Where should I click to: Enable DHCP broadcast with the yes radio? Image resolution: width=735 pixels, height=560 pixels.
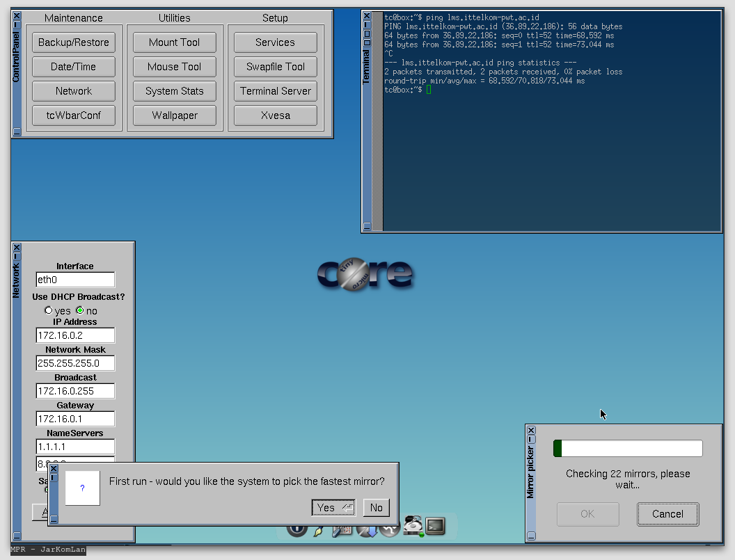coord(49,310)
